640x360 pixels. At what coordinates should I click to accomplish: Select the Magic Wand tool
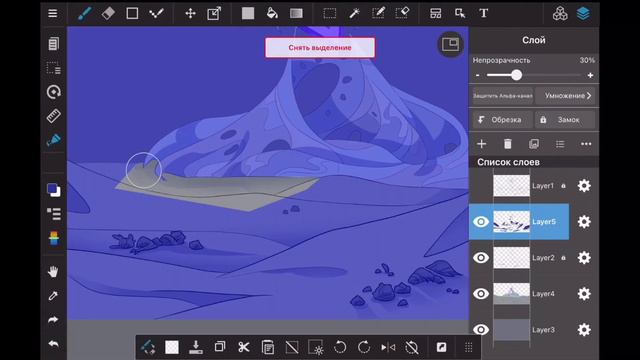click(354, 13)
